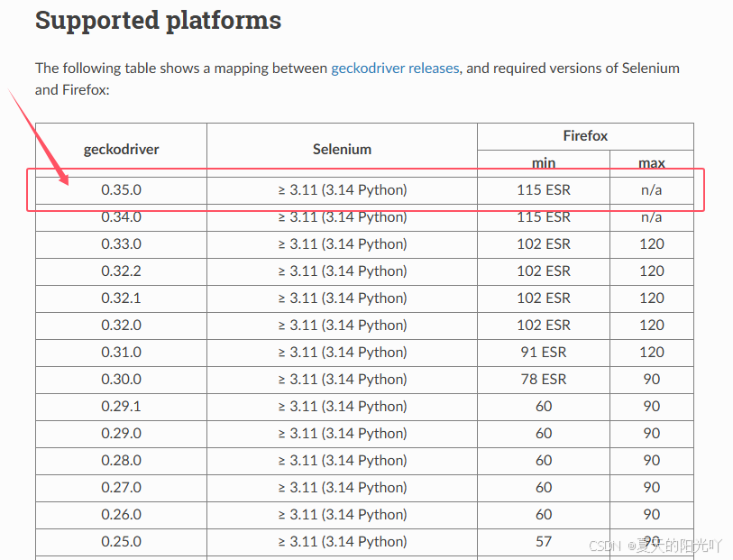Click geckodriver version 0.31.0 cell
This screenshot has height=560, width=733.
click(x=121, y=353)
